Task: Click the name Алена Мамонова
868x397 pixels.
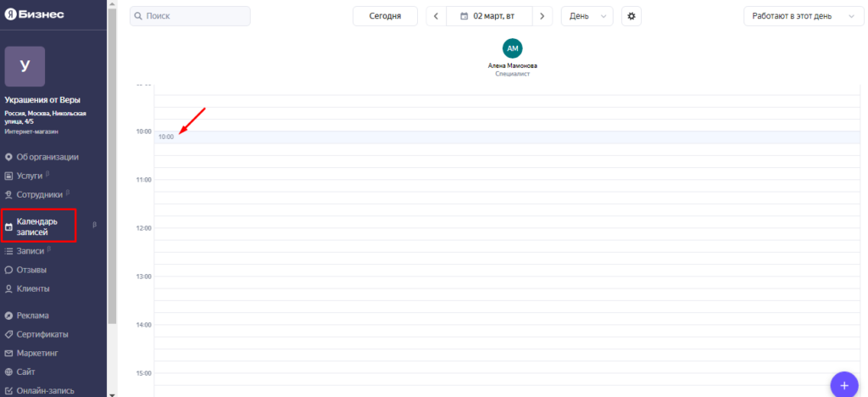Action: (x=513, y=65)
